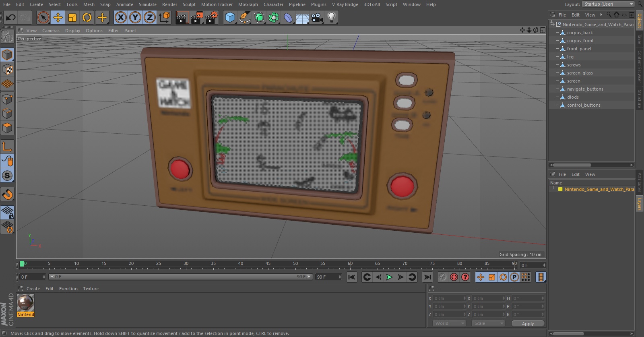Activate the Move tool
This screenshot has width=644, height=337.
tap(58, 17)
